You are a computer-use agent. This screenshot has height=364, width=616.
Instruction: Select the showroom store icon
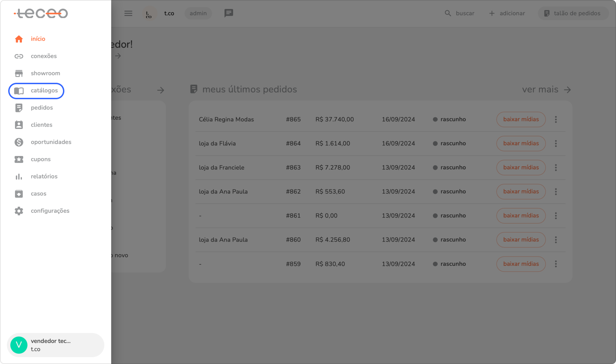coord(19,73)
